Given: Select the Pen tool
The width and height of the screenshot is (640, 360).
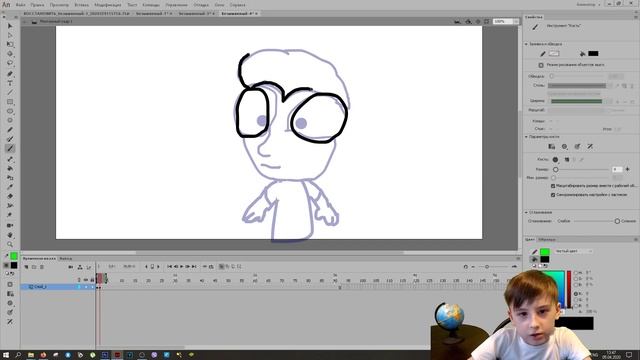Looking at the screenshot, I should coord(10,74).
